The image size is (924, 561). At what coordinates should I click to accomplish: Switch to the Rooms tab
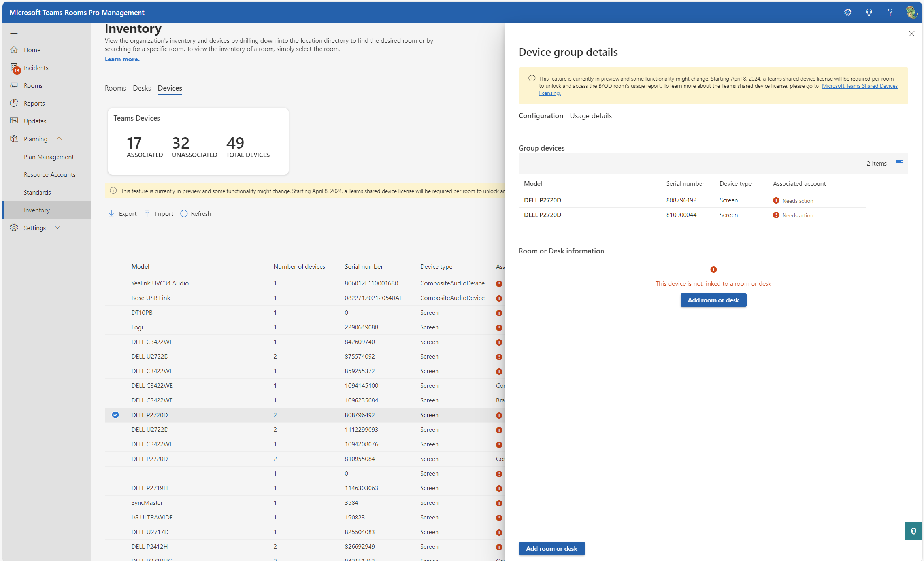point(115,88)
